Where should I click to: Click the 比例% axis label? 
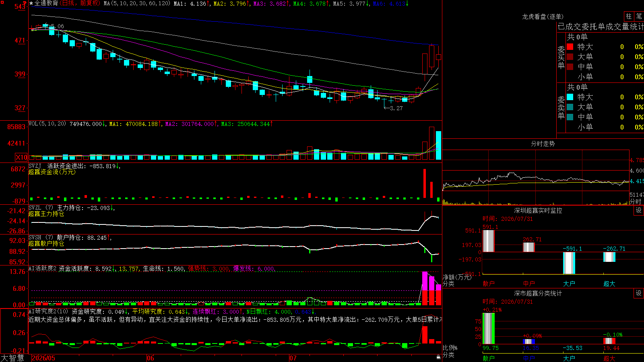(x=450, y=348)
